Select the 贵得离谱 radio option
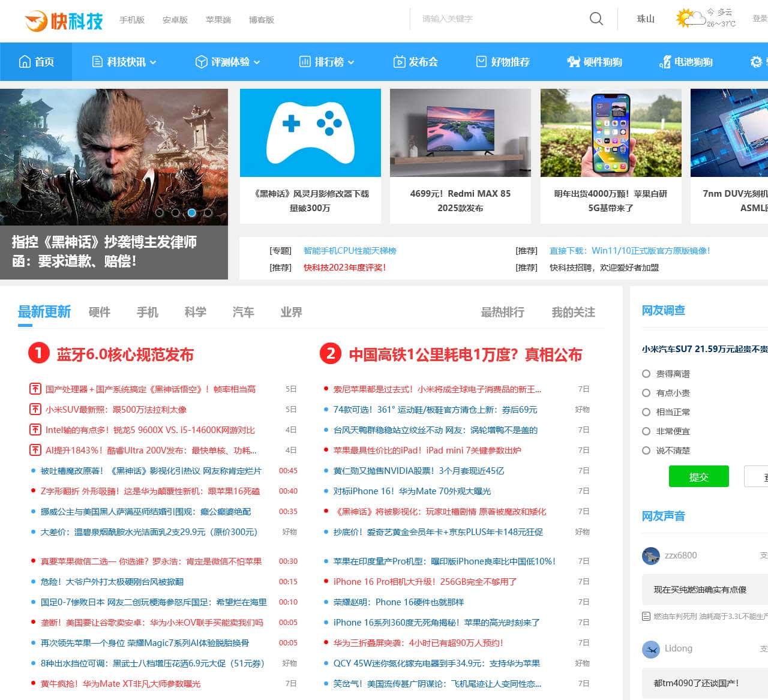Screen dimensions: 768x700 tap(646, 374)
